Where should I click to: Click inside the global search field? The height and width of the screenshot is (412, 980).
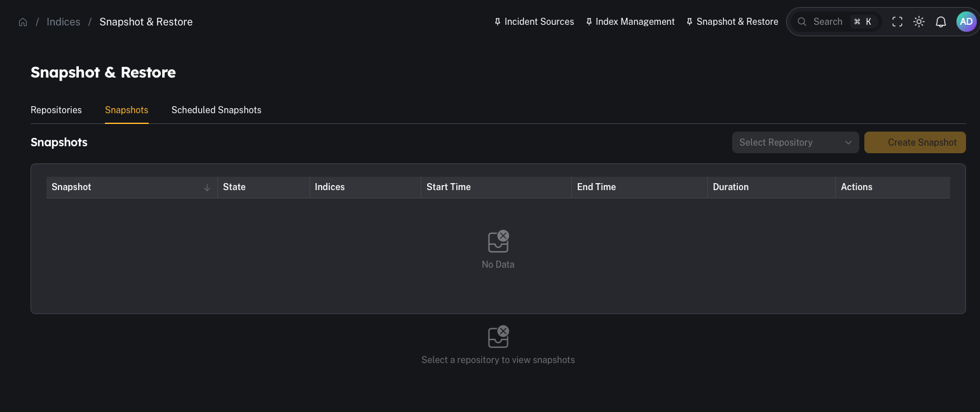[x=828, y=21]
